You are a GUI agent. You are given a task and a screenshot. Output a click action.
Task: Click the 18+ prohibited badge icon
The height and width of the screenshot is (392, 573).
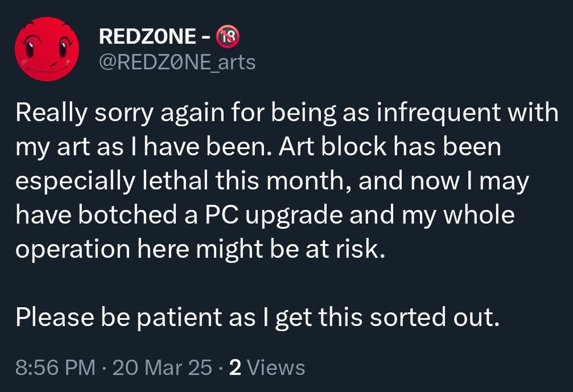[x=228, y=37]
